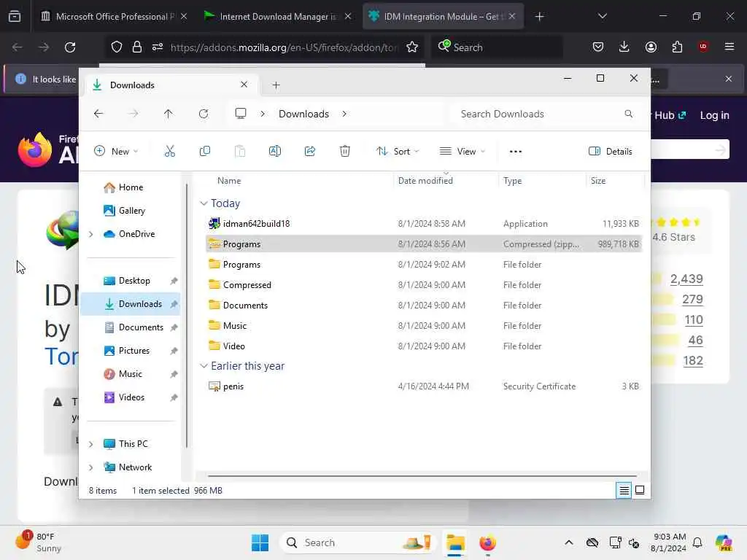
Task: Open the Windows Start menu
Action: pyautogui.click(x=260, y=542)
